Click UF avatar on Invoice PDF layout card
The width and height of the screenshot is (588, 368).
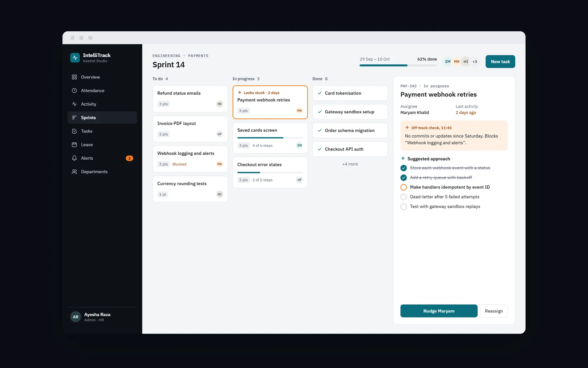coord(220,134)
